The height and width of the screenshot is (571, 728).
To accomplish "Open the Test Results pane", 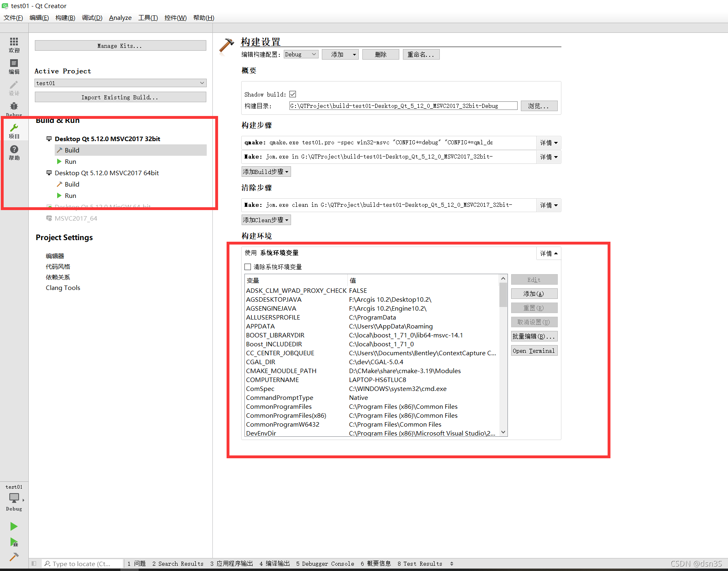I will 420,564.
